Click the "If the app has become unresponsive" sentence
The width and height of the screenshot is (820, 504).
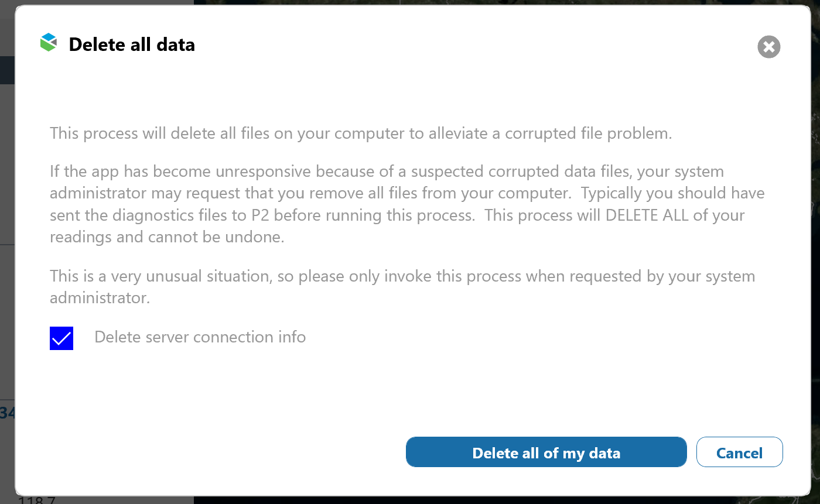(x=182, y=172)
